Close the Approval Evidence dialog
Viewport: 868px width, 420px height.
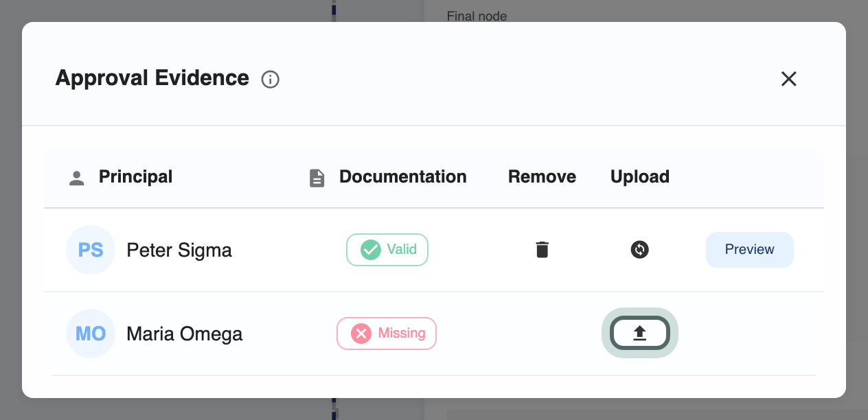788,79
